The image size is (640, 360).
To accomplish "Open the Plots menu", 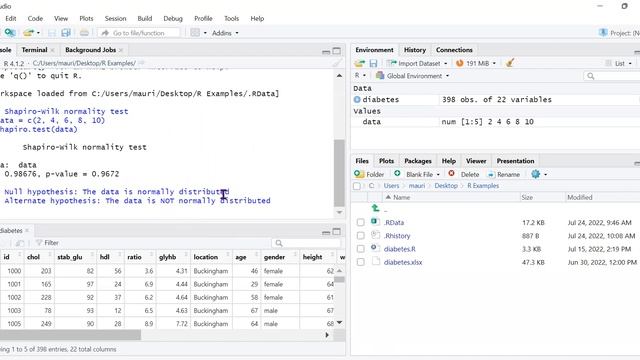I will coord(86,18).
